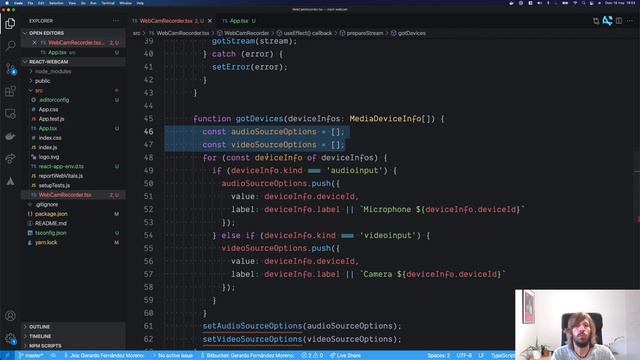Switch to the WebCamRecorder.tsx tab
This screenshot has height=360, width=640.
point(166,21)
